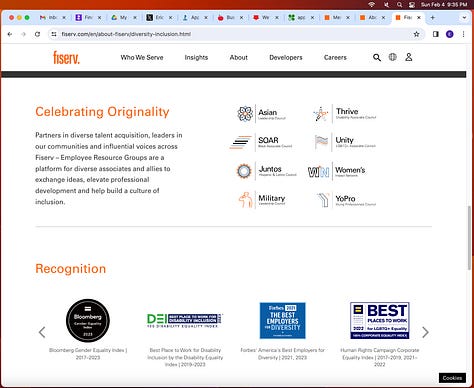Click the Recognition heading
474x388 pixels.
(71, 269)
